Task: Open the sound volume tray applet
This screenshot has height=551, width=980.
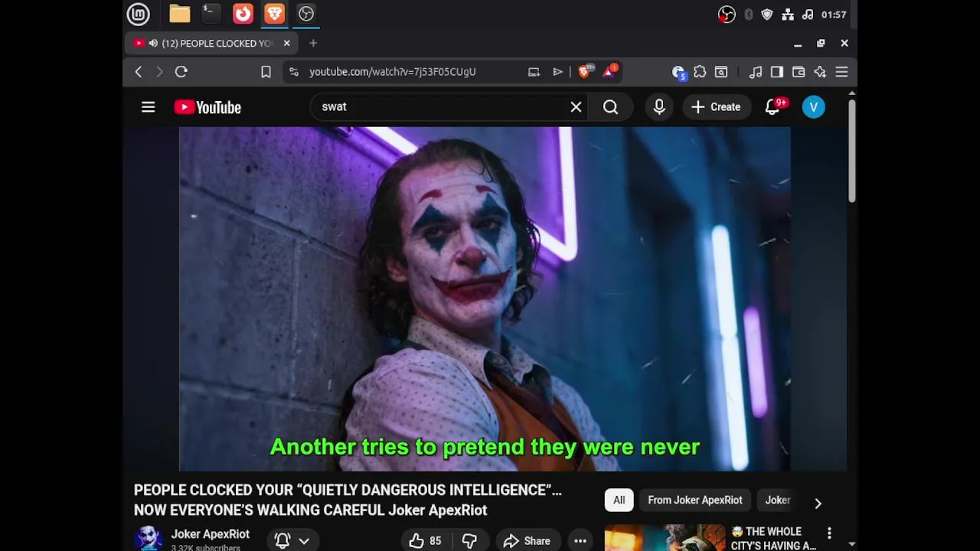Action: (807, 15)
